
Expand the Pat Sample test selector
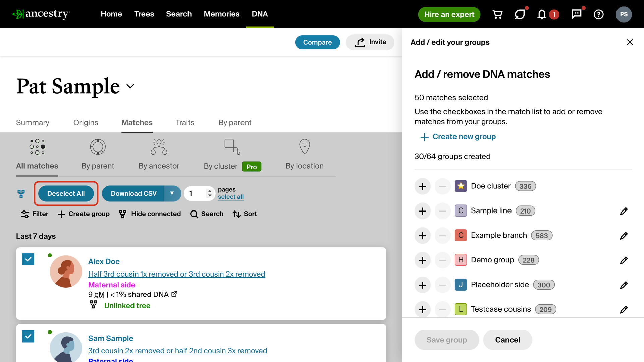click(x=130, y=86)
